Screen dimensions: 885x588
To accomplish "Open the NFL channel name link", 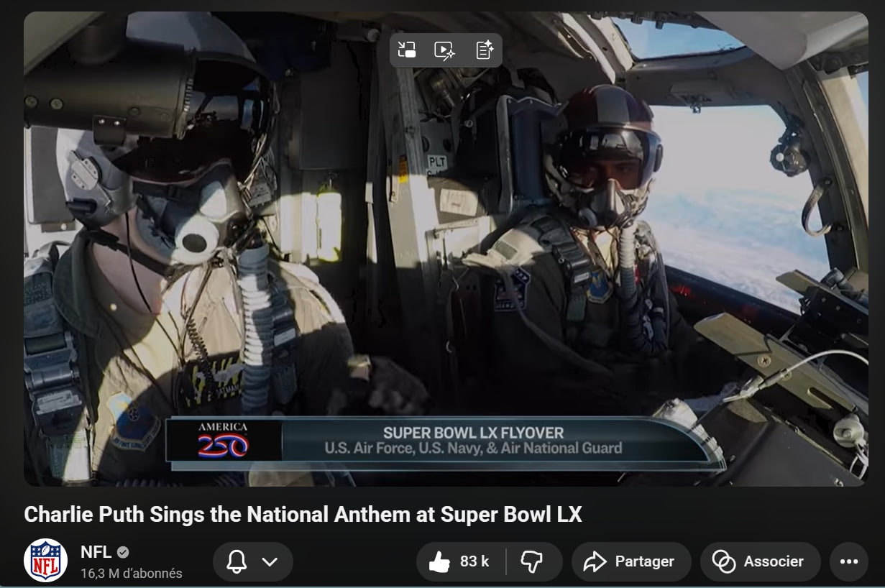I will click(x=96, y=552).
